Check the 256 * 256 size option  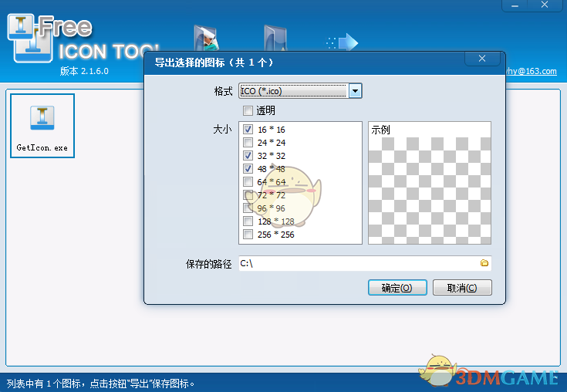[248, 235]
